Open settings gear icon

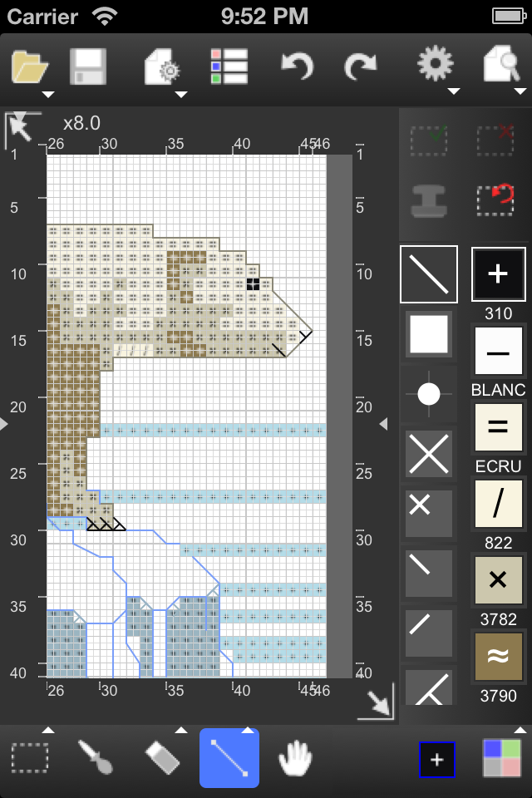(435, 64)
